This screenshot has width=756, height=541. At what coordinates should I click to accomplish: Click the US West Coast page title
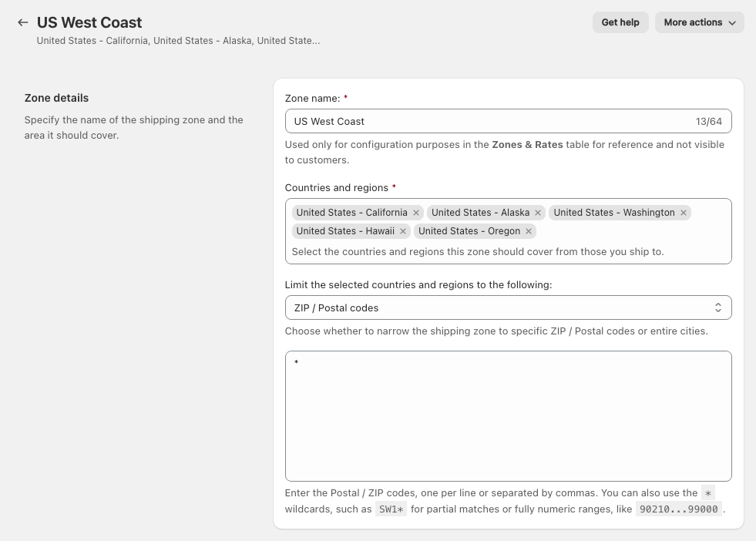(x=89, y=22)
